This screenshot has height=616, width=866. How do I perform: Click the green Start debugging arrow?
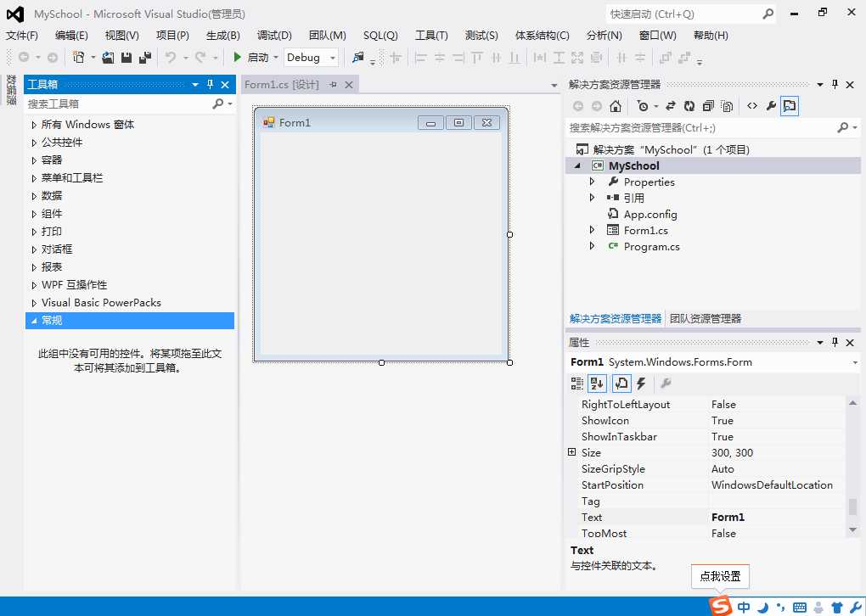(238, 57)
